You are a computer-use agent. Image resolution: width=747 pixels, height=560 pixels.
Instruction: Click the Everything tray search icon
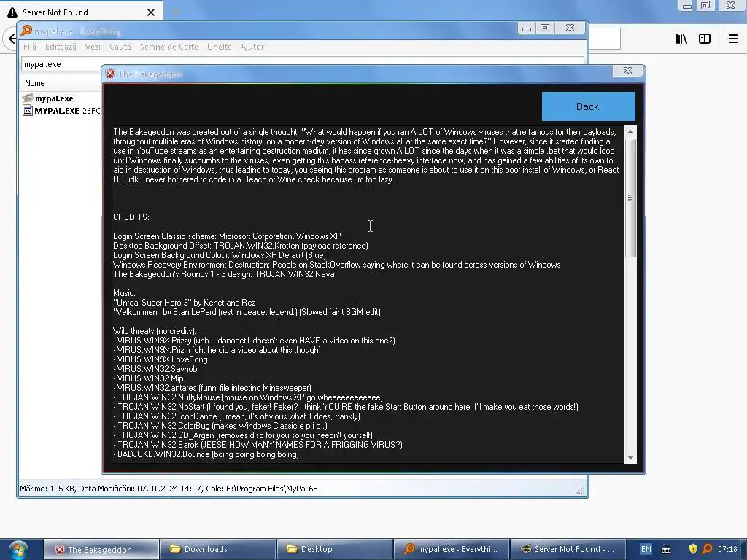point(708,549)
